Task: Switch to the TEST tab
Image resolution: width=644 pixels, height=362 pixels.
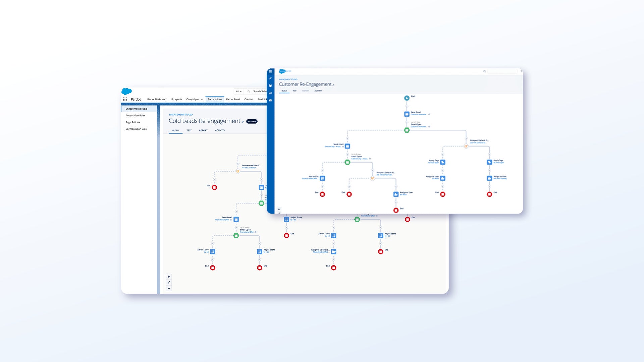Action: point(189,130)
